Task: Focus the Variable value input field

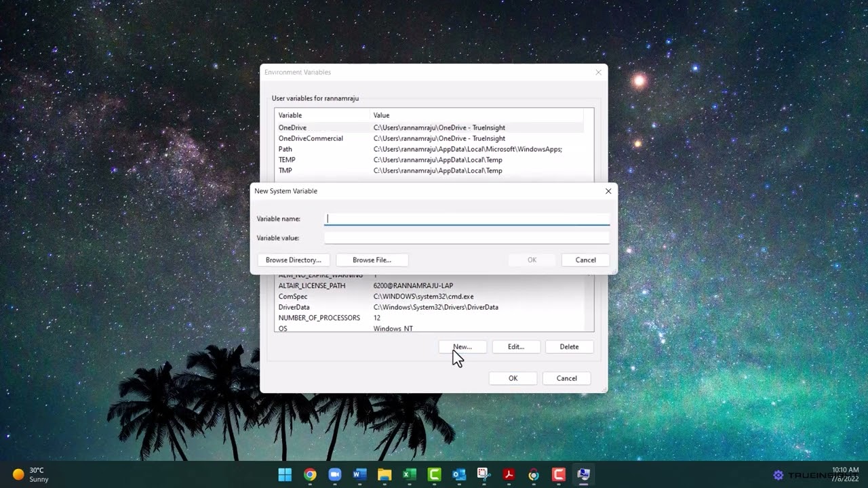Action: click(x=467, y=238)
